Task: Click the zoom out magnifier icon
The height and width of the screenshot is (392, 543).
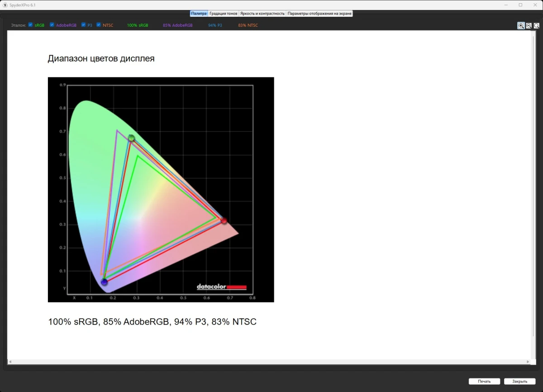Action: (x=529, y=26)
